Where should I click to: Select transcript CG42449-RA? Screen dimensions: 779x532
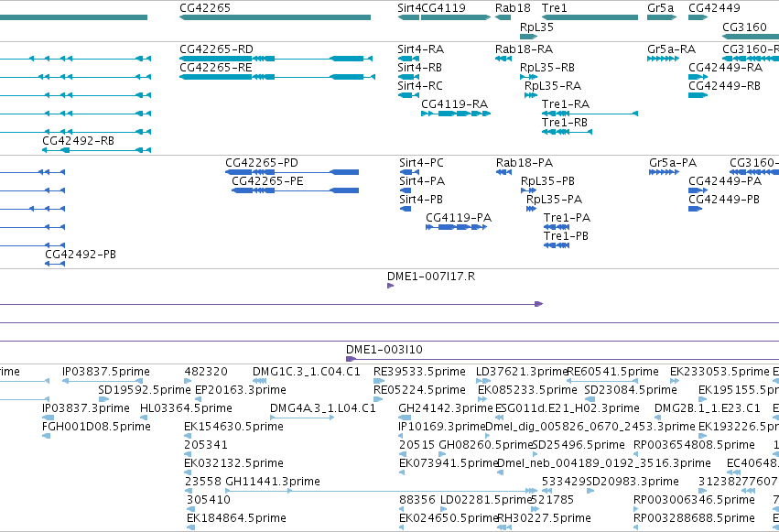tap(698, 77)
